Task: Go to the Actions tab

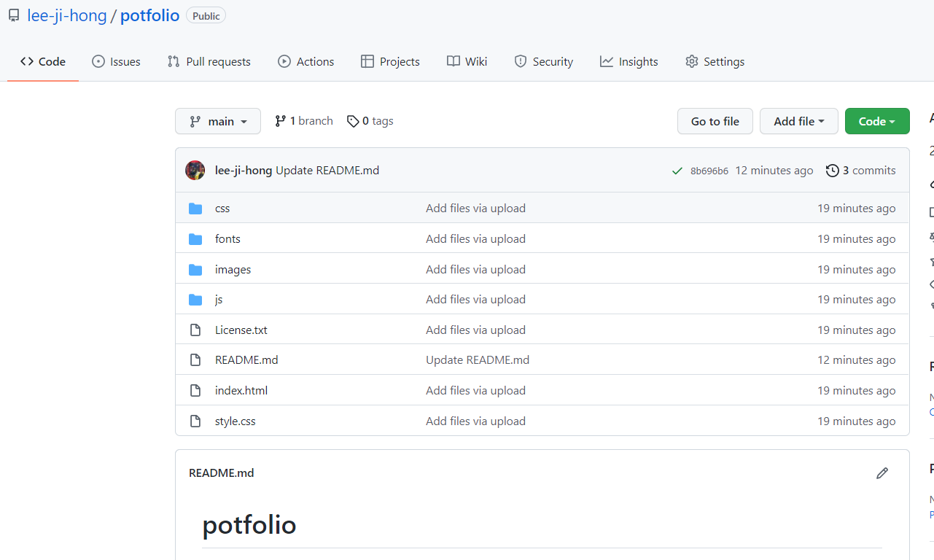Action: click(306, 62)
